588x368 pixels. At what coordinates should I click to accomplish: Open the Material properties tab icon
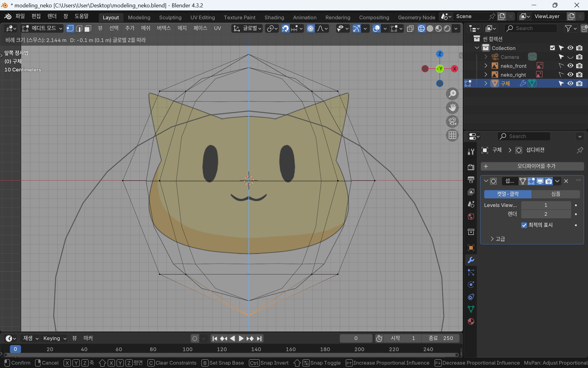pos(471,321)
